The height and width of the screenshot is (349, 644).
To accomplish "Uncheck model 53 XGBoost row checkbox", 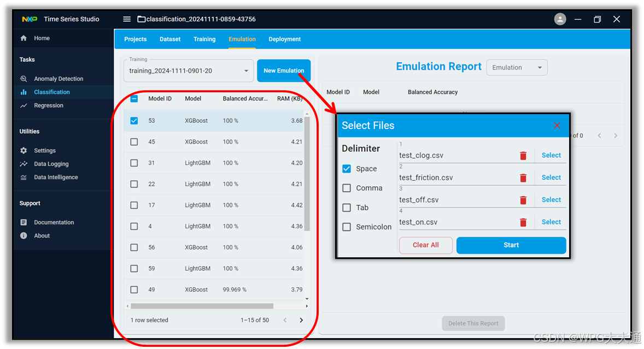I will coord(134,121).
